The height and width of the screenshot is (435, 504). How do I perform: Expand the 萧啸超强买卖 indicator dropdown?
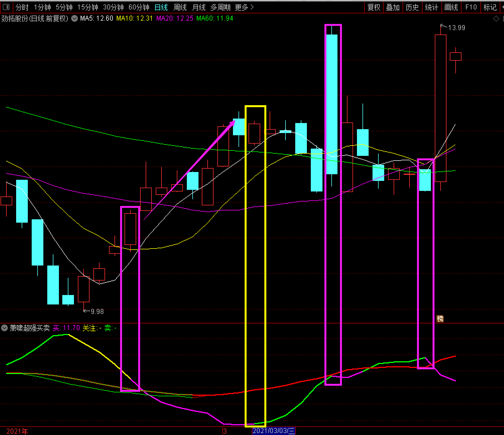coord(4,328)
